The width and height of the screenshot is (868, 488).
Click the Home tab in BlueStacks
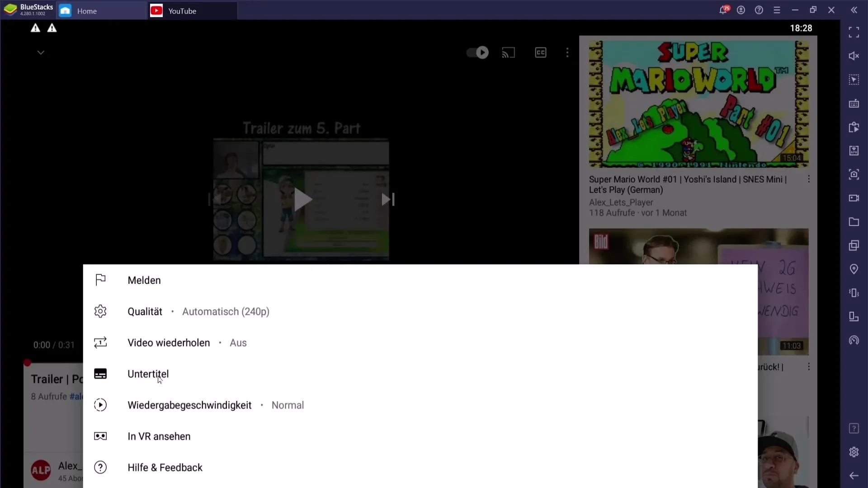point(86,11)
